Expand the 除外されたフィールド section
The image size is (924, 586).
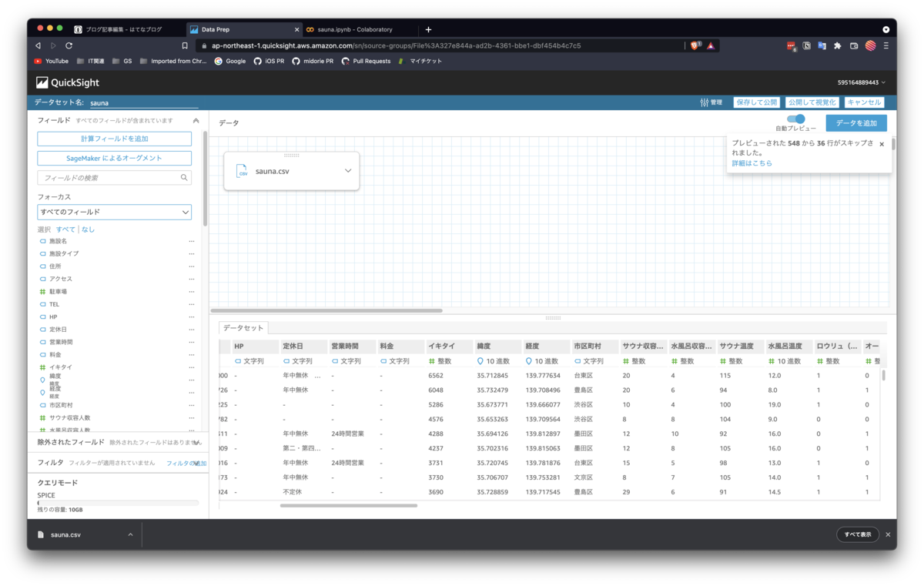tap(197, 443)
